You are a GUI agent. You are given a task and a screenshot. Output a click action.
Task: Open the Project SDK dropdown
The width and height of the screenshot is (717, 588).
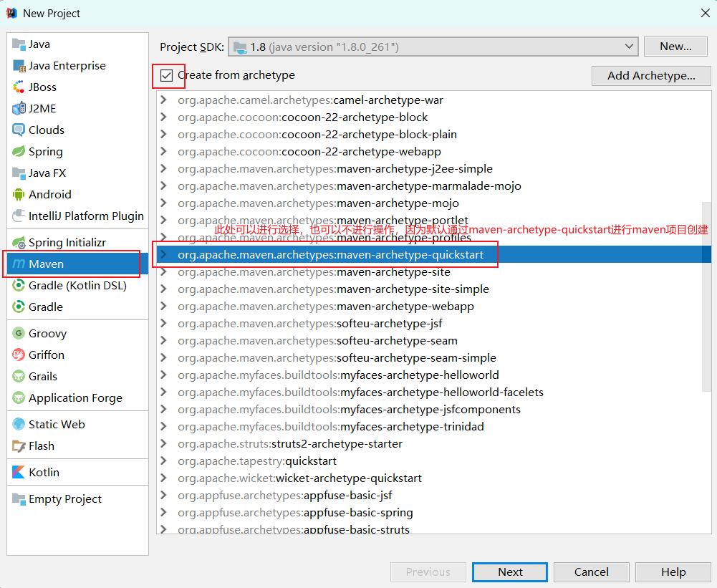433,47
